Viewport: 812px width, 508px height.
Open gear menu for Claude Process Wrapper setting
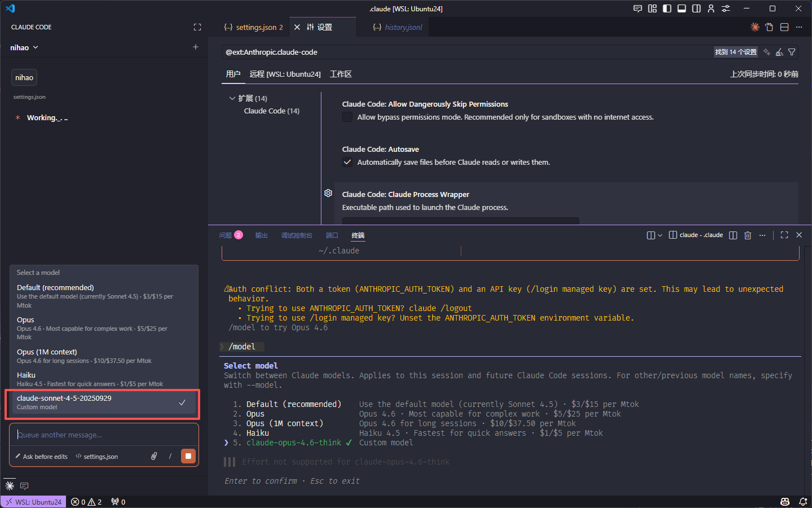click(x=328, y=193)
